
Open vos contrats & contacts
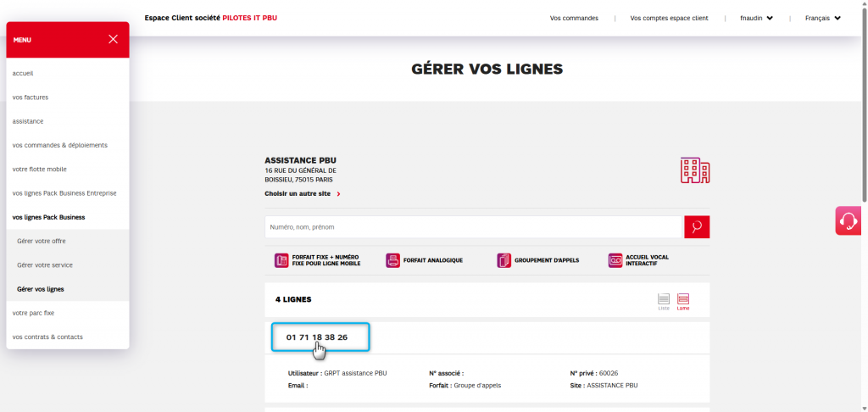click(x=47, y=337)
